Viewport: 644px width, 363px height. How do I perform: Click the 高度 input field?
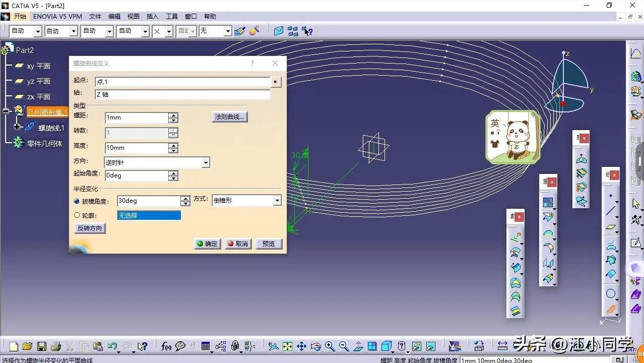coord(136,148)
